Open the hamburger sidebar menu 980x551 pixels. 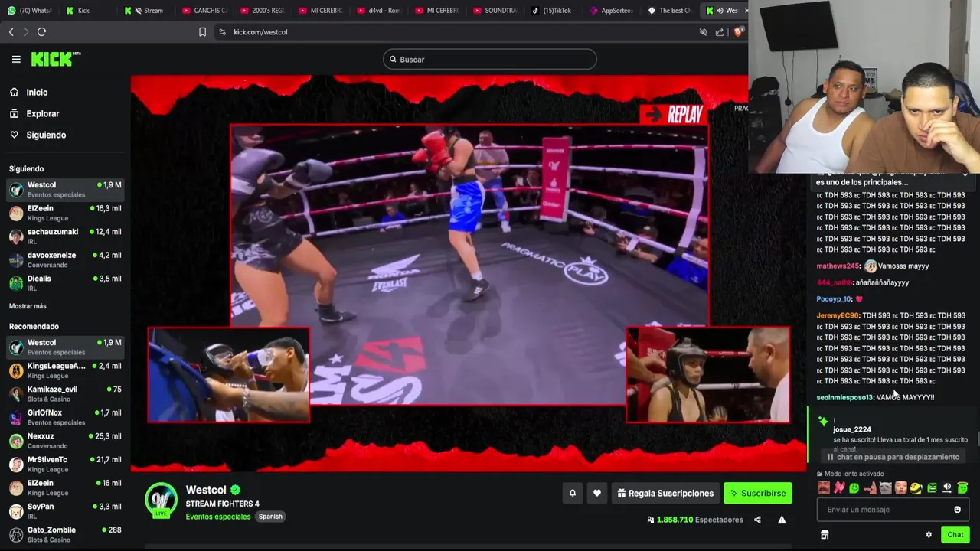[16, 59]
